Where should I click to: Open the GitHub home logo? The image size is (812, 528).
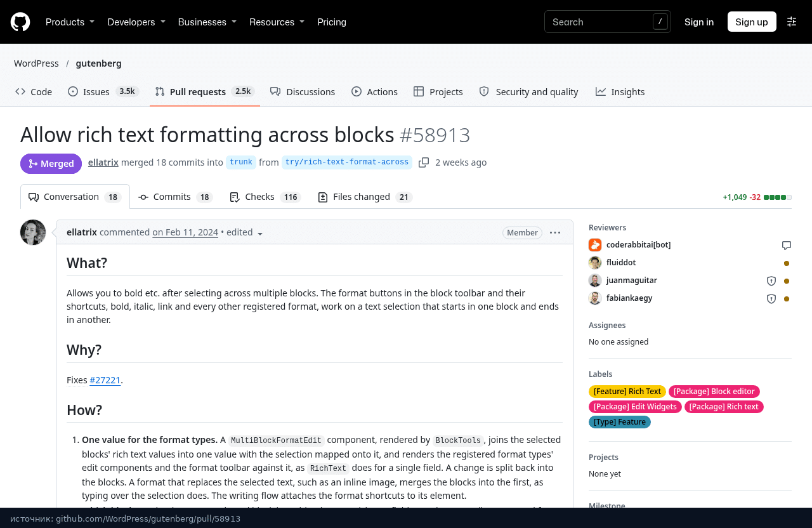(x=20, y=22)
